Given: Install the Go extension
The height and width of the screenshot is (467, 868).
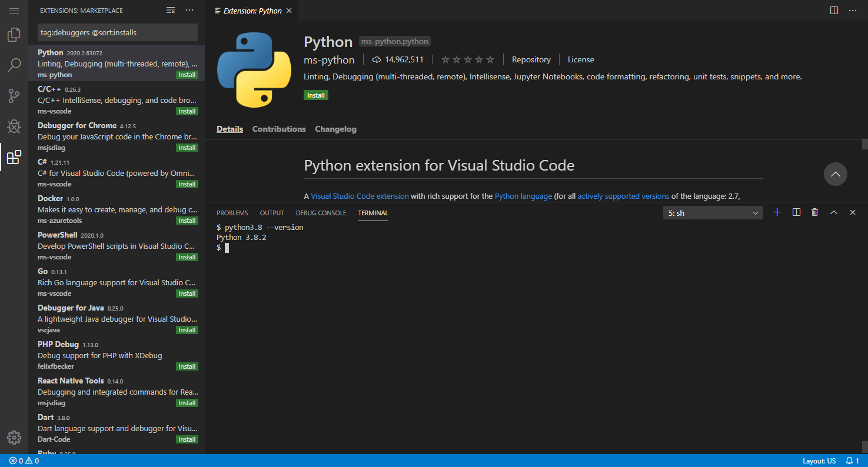Looking at the screenshot, I should pyautogui.click(x=187, y=294).
